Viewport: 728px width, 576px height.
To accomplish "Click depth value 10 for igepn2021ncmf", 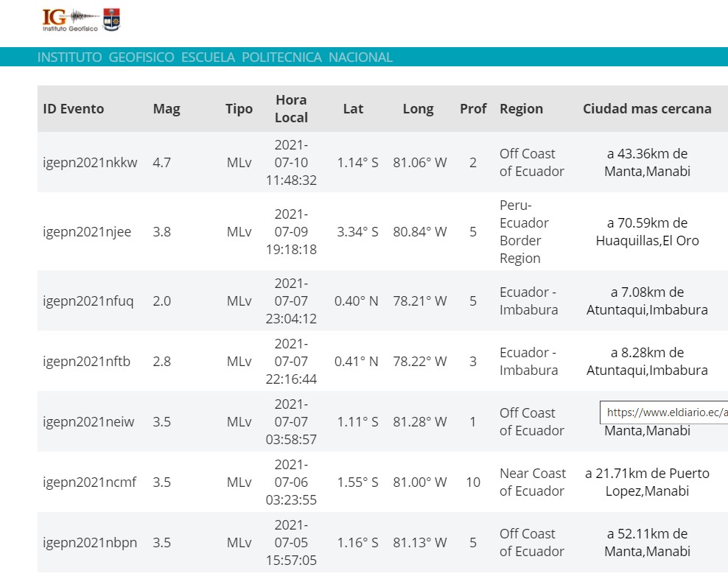I will [472, 482].
